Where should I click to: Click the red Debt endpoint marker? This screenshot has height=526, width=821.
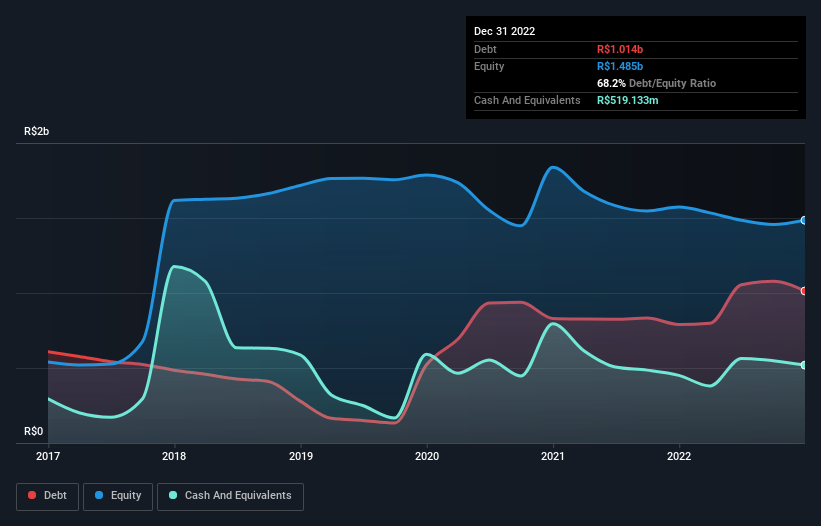[x=804, y=291]
